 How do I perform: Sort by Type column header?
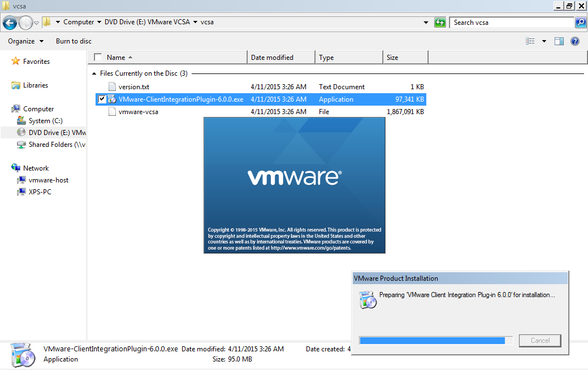click(x=349, y=57)
